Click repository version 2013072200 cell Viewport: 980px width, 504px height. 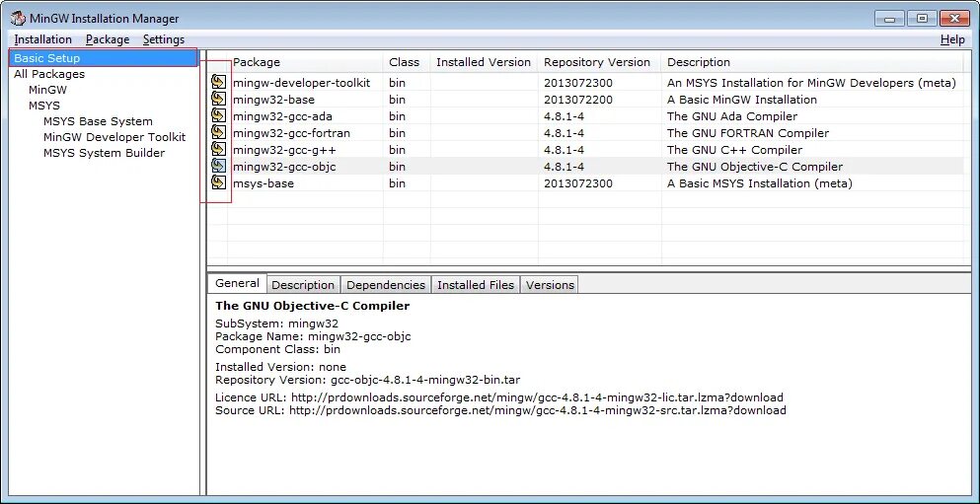point(578,100)
